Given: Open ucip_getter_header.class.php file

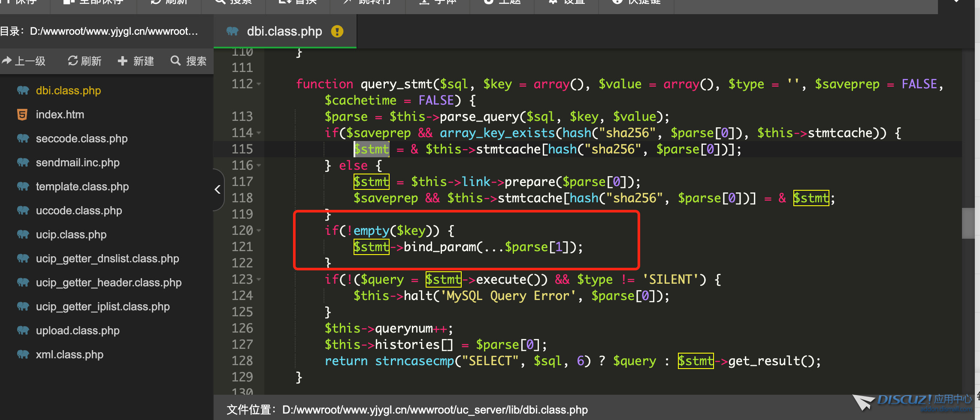Looking at the screenshot, I should 109,282.
